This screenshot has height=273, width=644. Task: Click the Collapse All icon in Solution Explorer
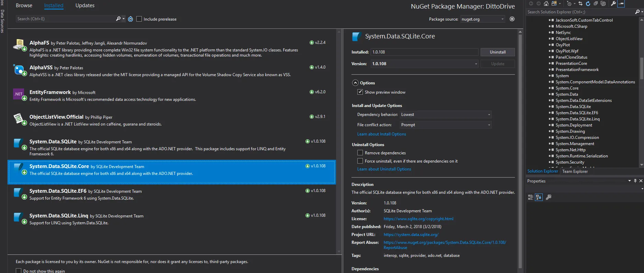(x=596, y=4)
